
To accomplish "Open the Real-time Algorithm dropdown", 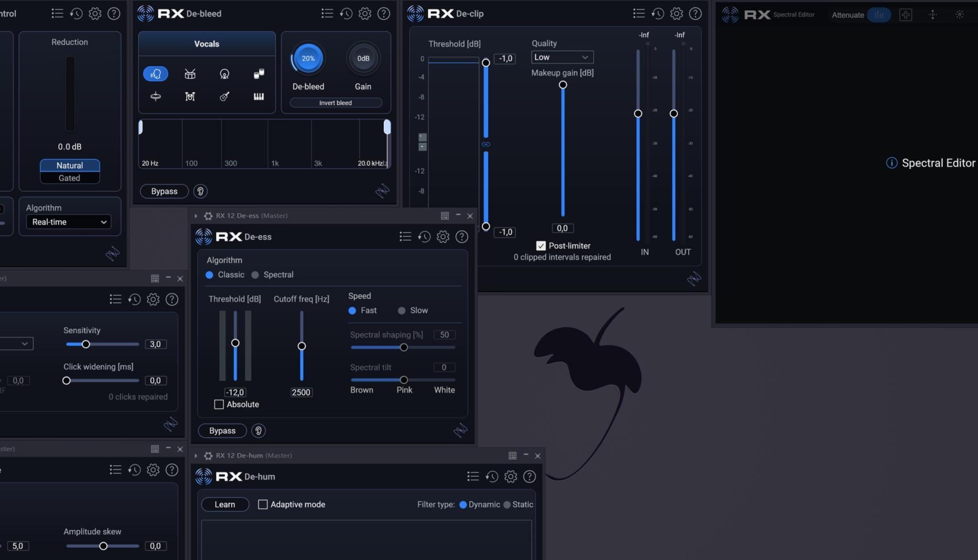I will (69, 222).
